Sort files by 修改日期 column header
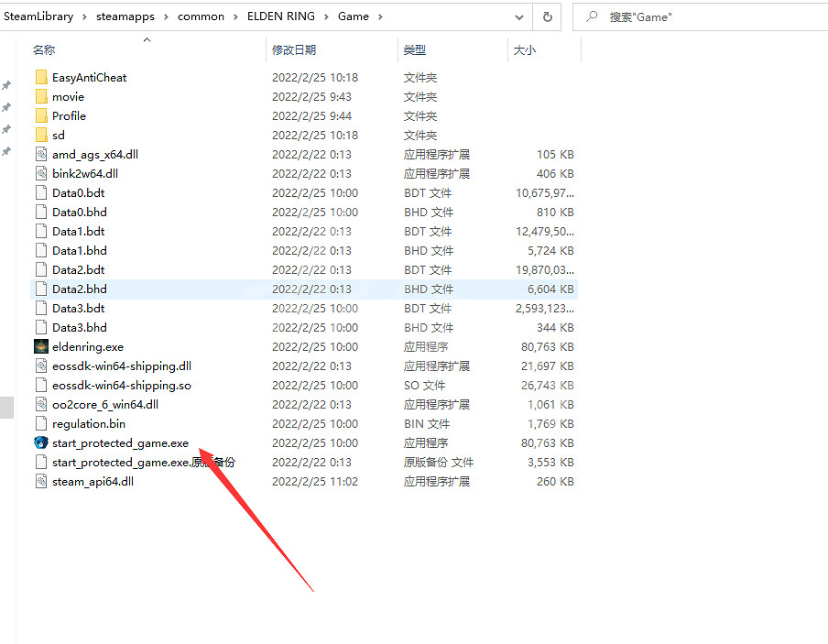 coord(293,50)
